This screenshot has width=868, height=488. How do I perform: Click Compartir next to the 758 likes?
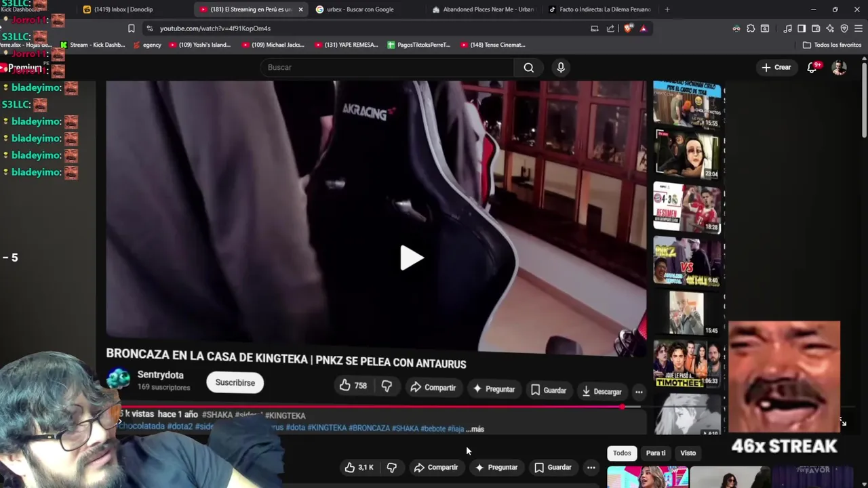click(x=433, y=388)
